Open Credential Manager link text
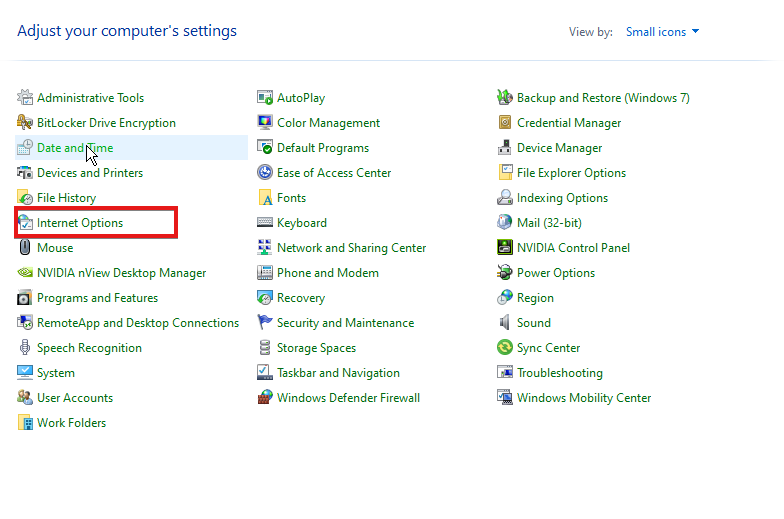The image size is (784, 519). pyautogui.click(x=569, y=123)
